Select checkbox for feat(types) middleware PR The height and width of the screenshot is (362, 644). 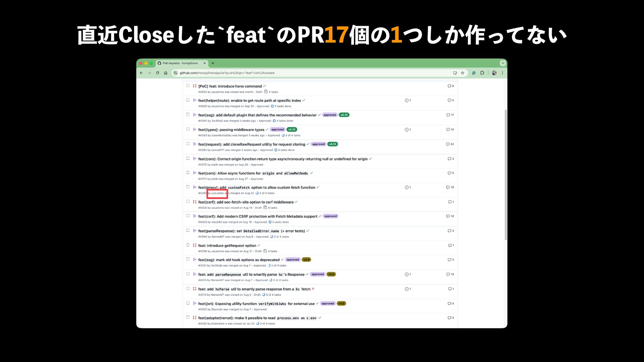coord(188,129)
